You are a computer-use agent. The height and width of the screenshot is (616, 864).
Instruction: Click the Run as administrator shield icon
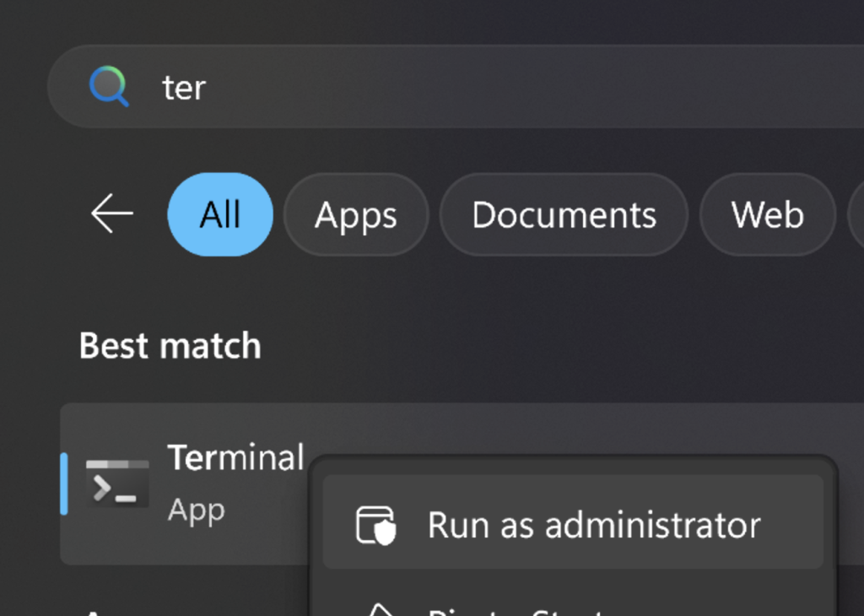pyautogui.click(x=375, y=525)
